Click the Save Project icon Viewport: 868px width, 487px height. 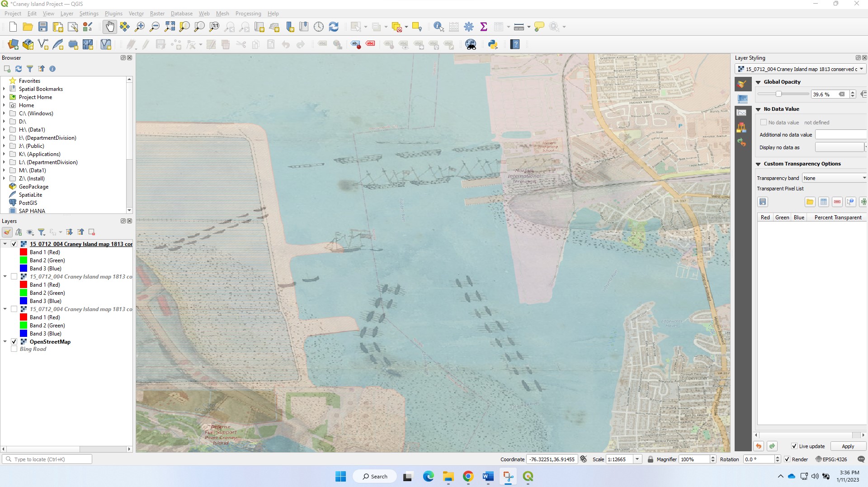point(43,27)
